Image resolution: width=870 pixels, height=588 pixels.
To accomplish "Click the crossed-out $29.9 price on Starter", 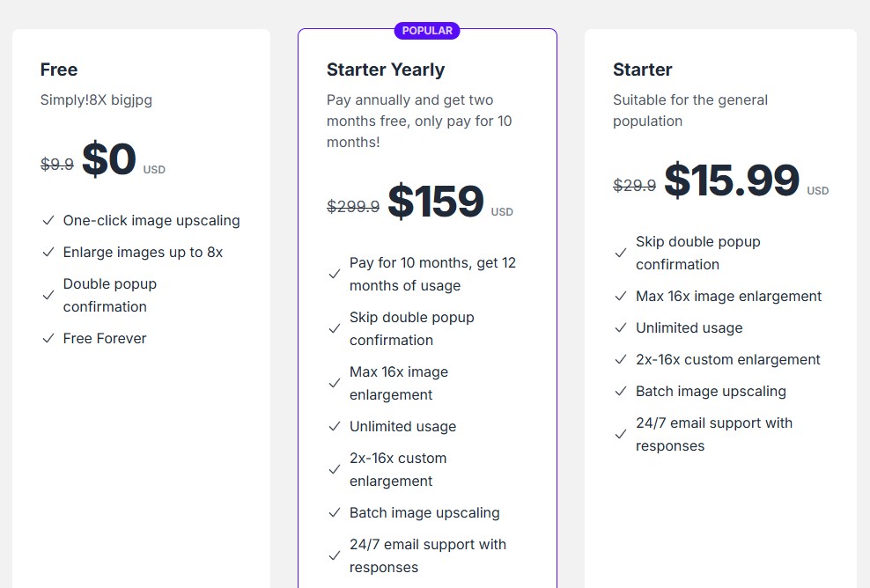I will [x=635, y=185].
